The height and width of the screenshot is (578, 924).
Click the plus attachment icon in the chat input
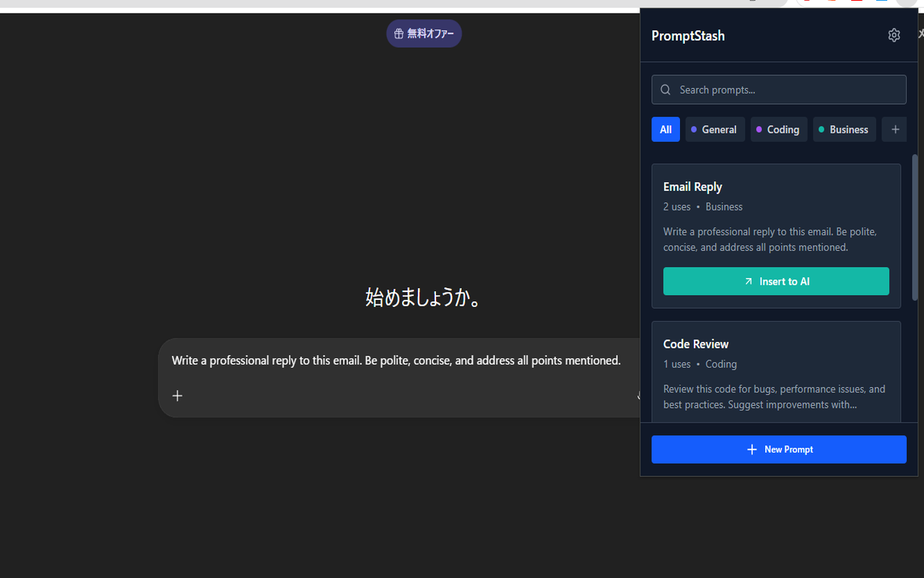(x=178, y=395)
